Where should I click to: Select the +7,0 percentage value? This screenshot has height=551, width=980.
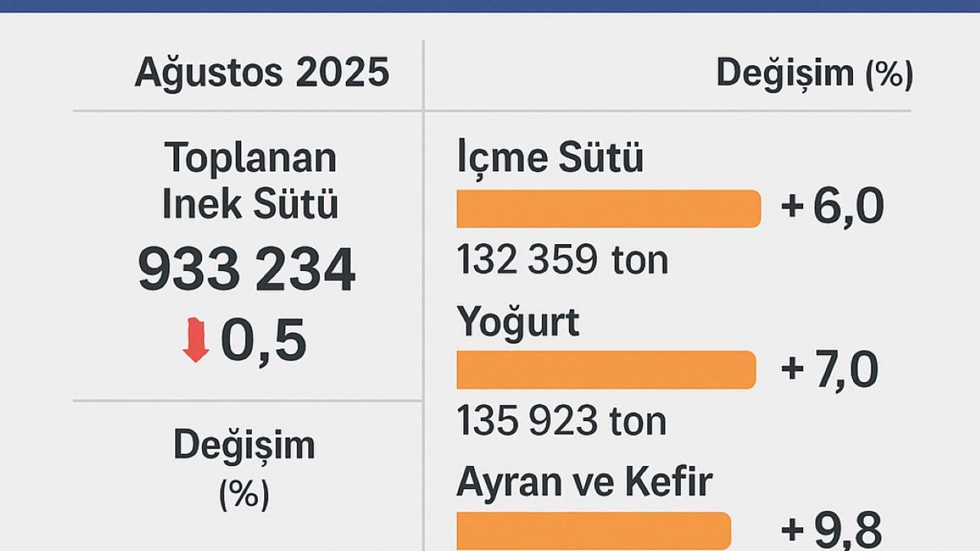click(x=829, y=370)
